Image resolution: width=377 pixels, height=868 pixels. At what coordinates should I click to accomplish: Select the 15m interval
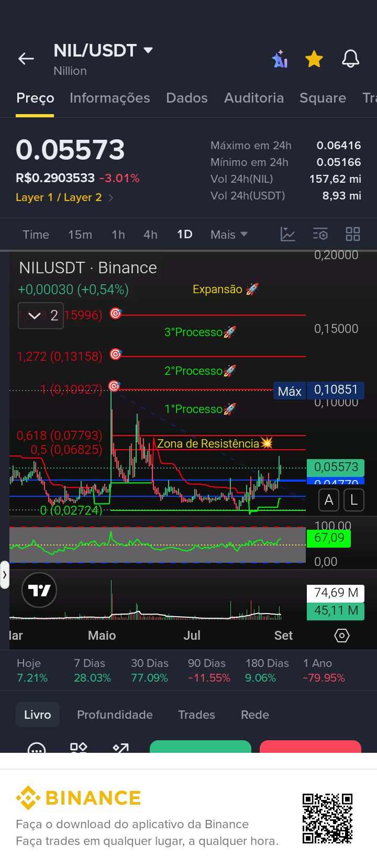(80, 235)
